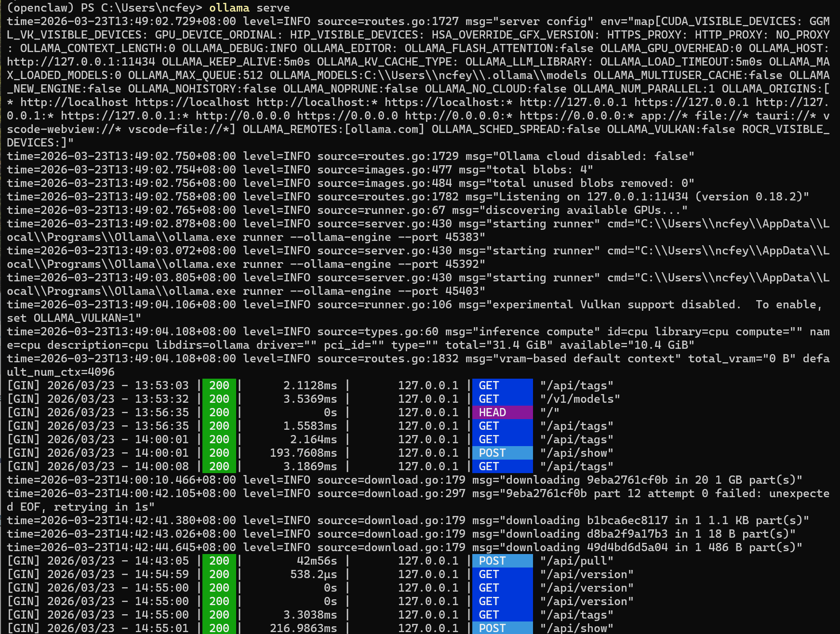Click the 200 status in the 13:53:03 row
Image resolution: width=840 pixels, height=634 pixels.
point(219,385)
